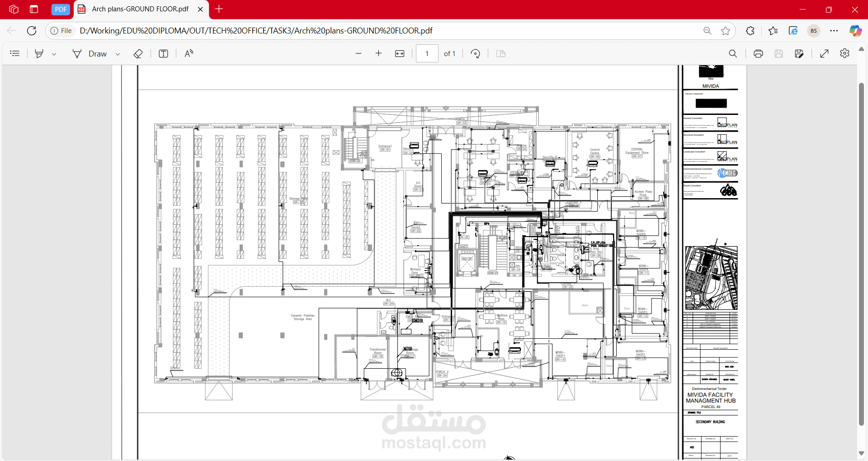Zoom in on the PDF

coord(378,53)
